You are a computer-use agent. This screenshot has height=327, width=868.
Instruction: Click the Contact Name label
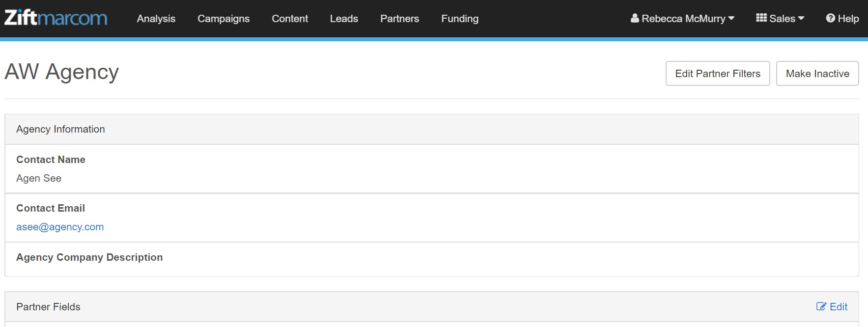click(51, 160)
